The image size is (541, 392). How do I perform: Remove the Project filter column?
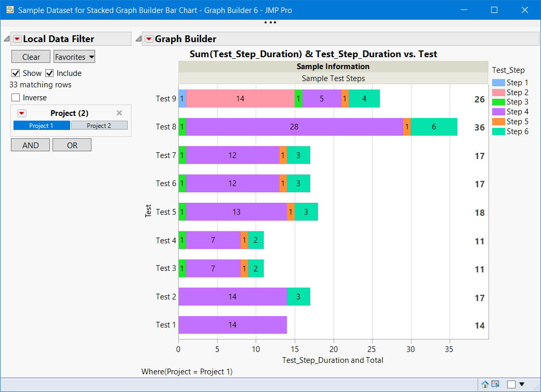[x=120, y=113]
